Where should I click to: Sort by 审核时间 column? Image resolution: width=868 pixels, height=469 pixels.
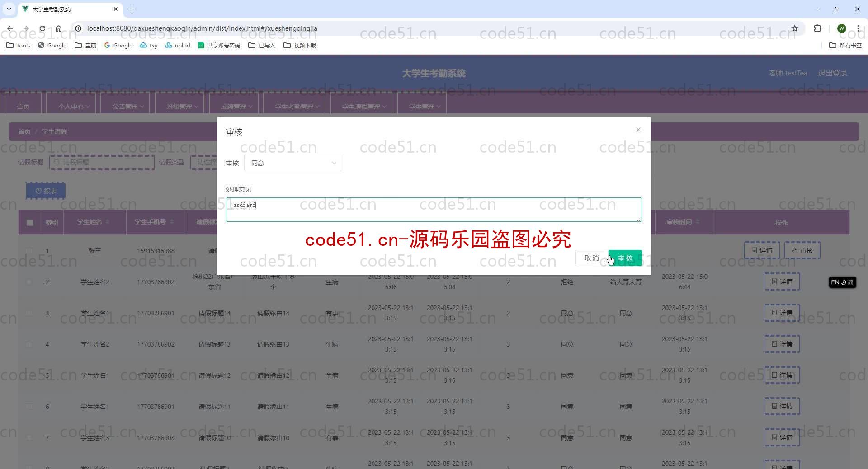698,222
